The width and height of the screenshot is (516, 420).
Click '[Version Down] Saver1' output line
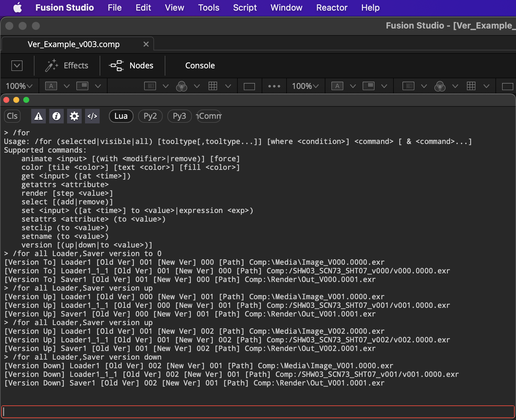tap(194, 383)
